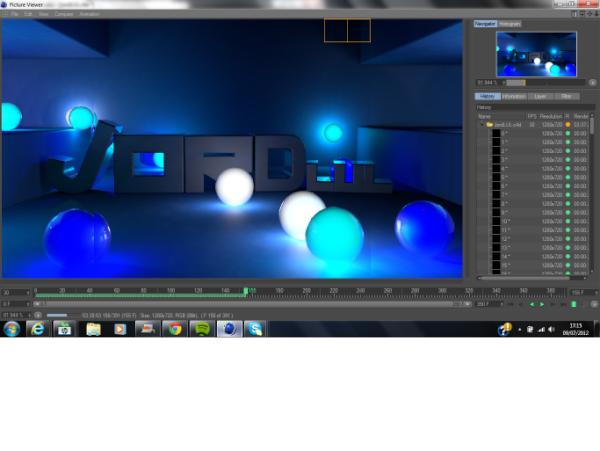600x451 pixels.
Task: Click the Render column header
Action: click(x=581, y=116)
